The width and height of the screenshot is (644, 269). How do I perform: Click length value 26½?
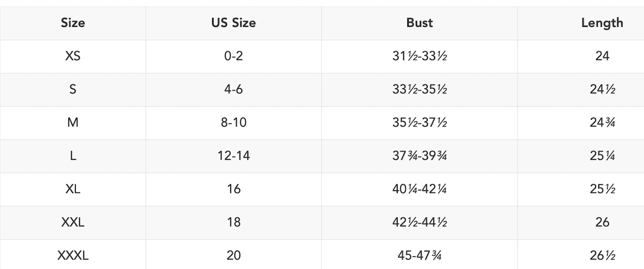click(602, 256)
